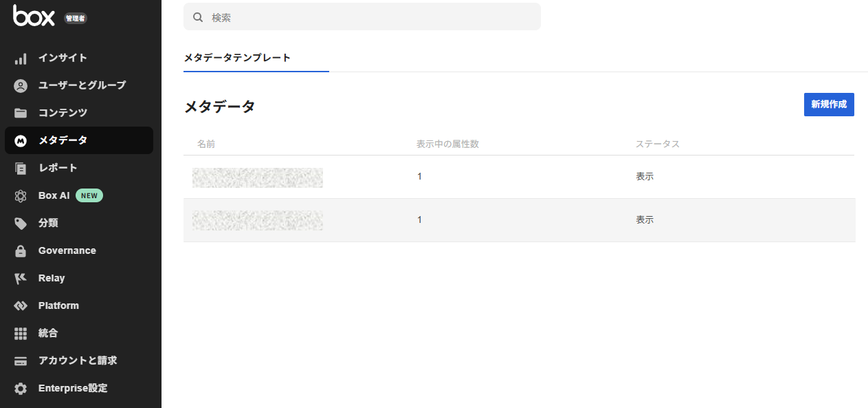Click the Box logo icon
This screenshot has height=408, width=868.
tap(34, 16)
